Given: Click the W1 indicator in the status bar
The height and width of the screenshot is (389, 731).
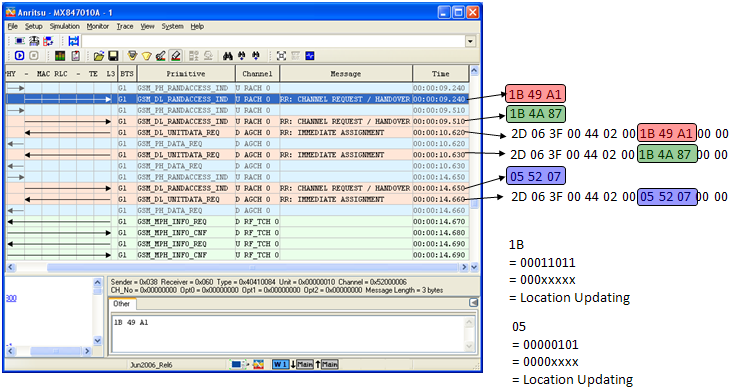Looking at the screenshot, I should pos(281,364).
